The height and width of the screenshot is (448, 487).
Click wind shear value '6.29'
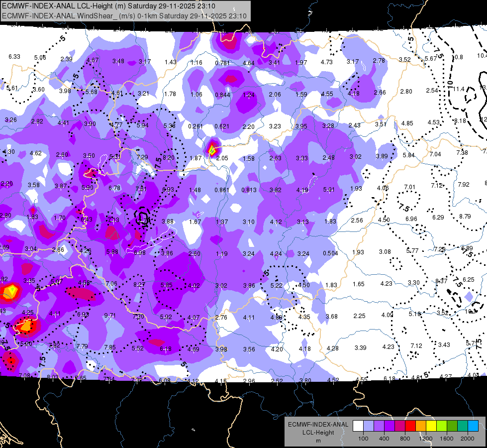(x=438, y=217)
